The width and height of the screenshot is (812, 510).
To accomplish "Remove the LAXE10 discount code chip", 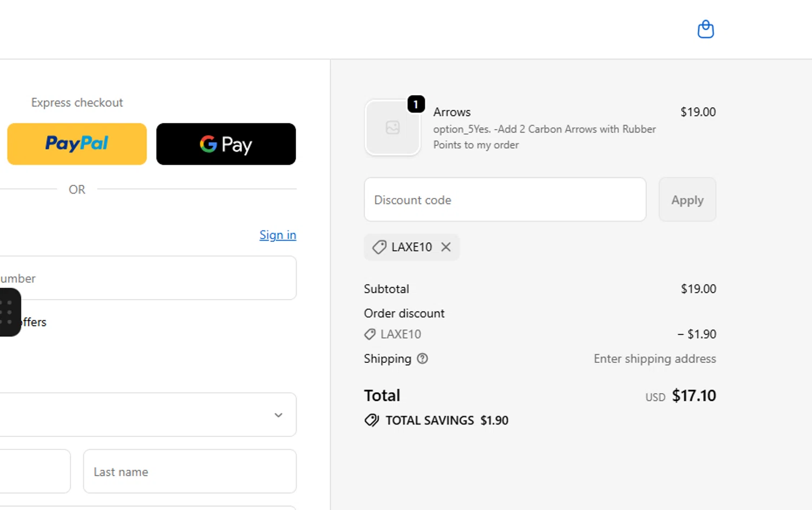I will [x=446, y=247].
